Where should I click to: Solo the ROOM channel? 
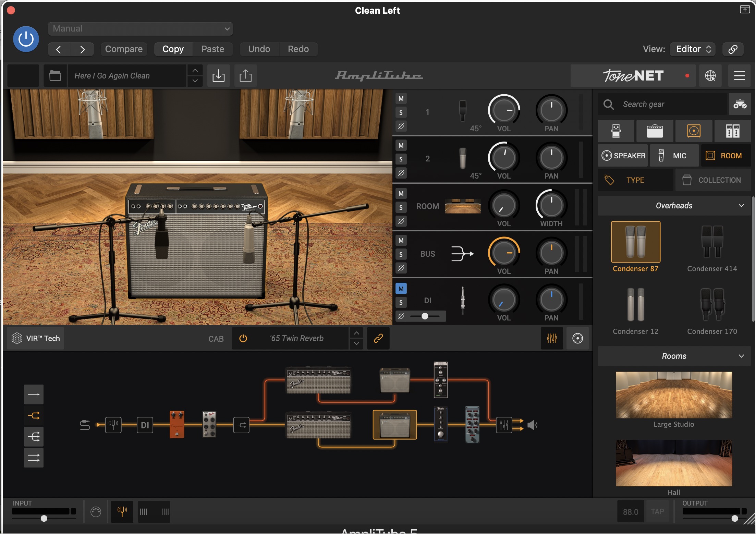point(401,207)
